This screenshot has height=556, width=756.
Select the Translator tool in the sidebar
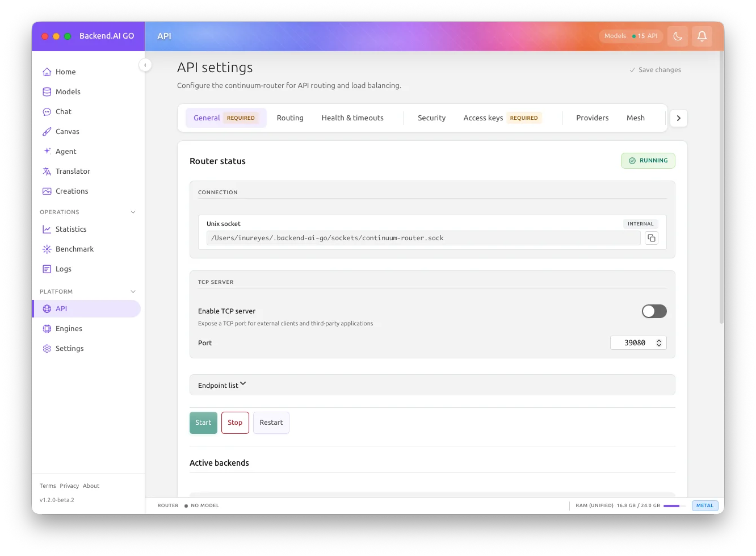coord(72,171)
